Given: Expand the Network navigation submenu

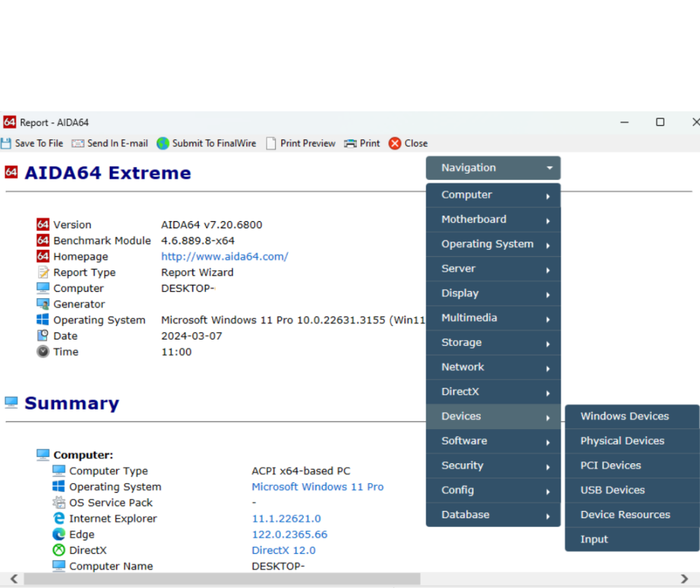Looking at the screenshot, I should [493, 367].
